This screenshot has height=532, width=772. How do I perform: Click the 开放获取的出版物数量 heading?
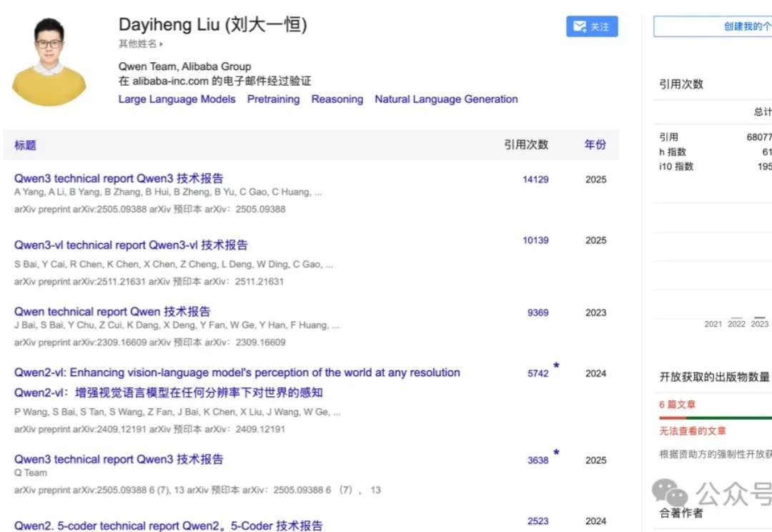pos(714,377)
